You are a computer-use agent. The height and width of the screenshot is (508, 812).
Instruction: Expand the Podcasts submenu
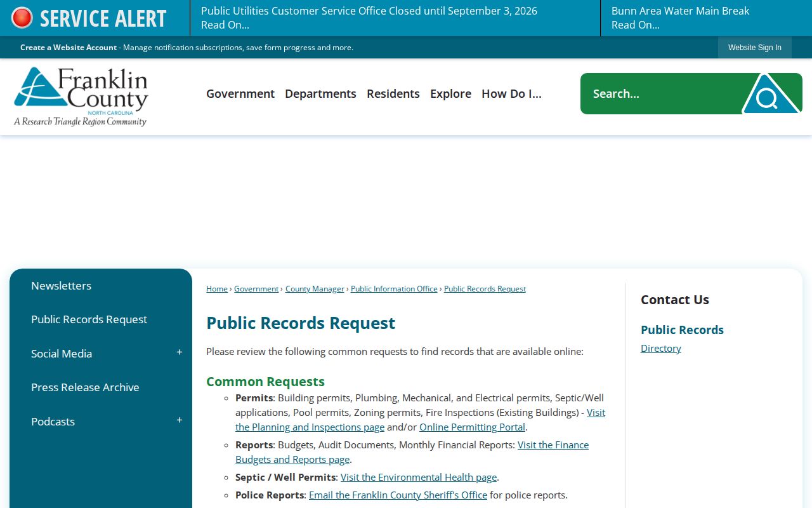[x=180, y=420]
